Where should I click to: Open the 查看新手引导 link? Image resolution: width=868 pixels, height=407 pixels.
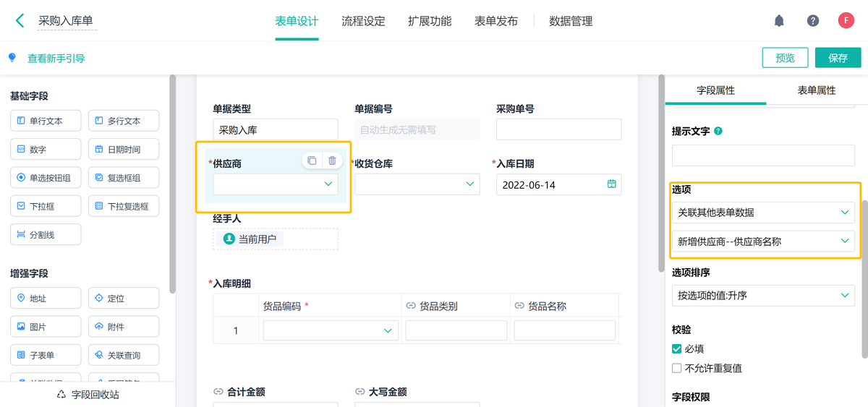(56, 59)
